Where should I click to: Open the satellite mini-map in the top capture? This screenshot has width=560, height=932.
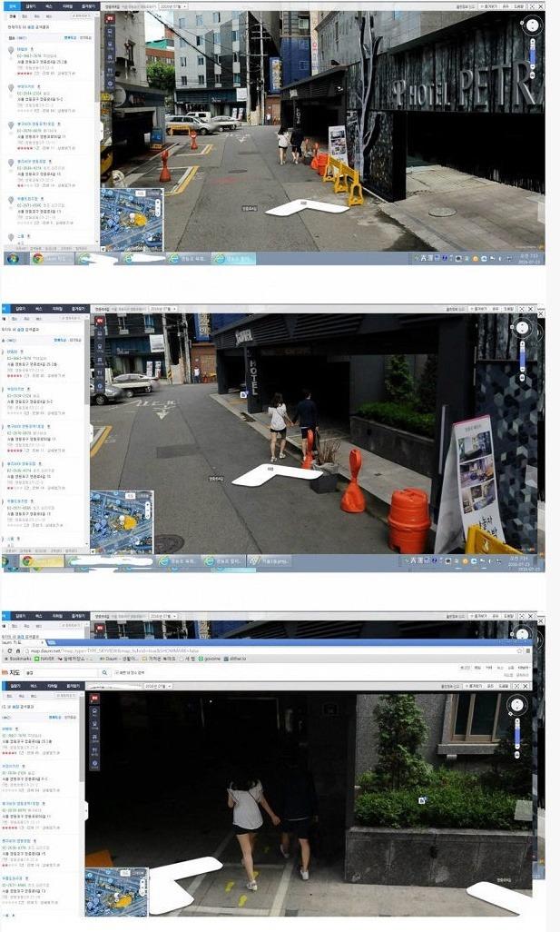(132, 219)
